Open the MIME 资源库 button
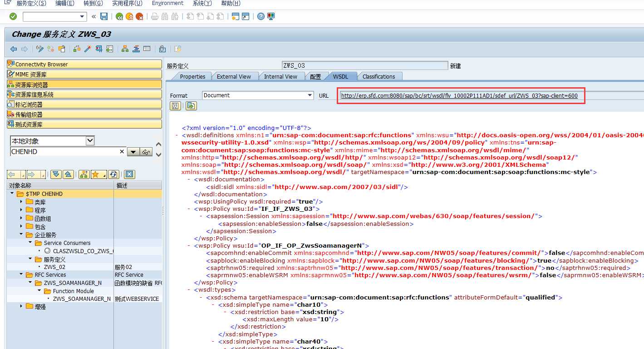Viewport: 644px width, 349px height. coord(84,74)
